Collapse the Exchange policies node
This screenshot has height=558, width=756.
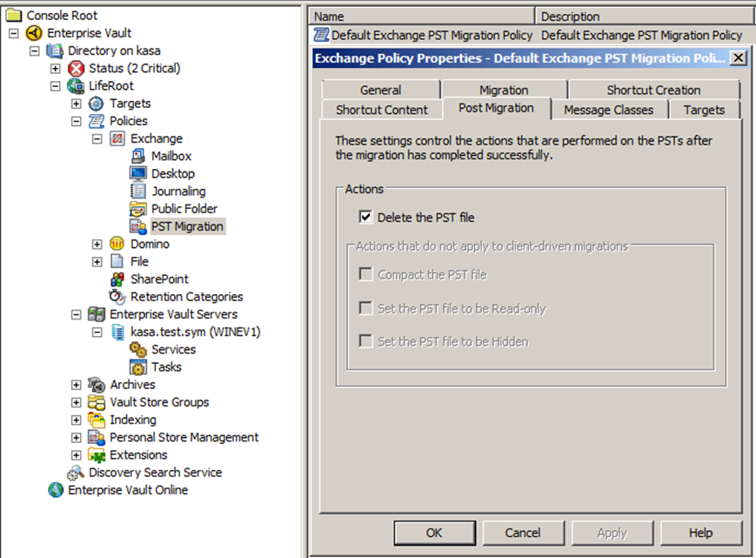point(97,139)
